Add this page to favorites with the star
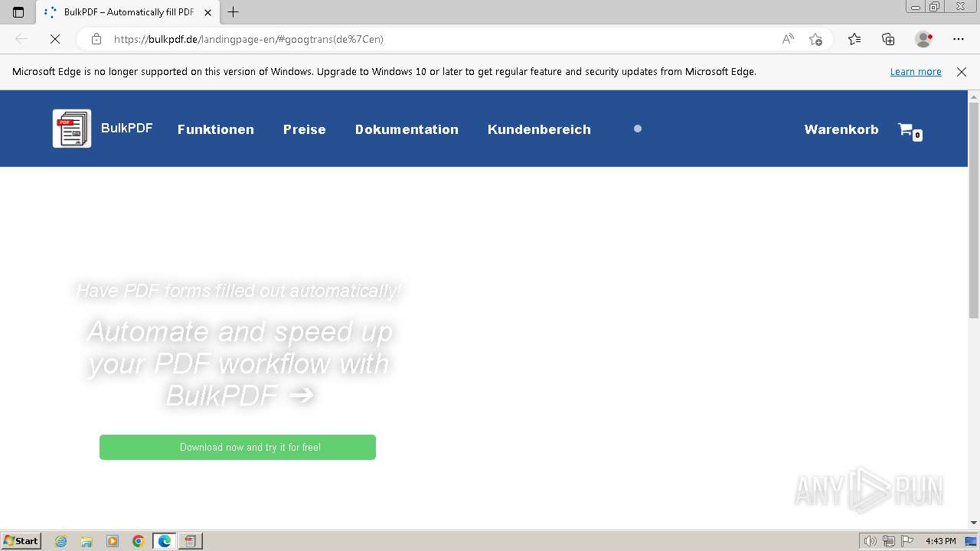 coord(815,39)
